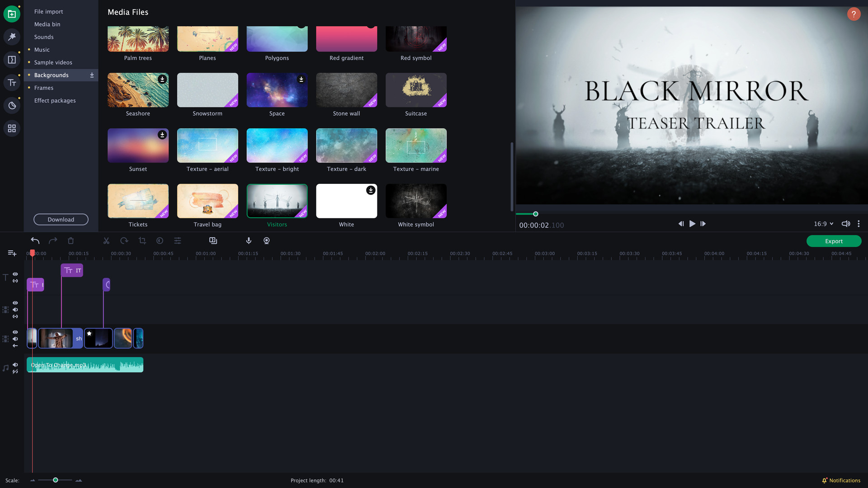Click the scissors icon to split clip
The image size is (868, 488).
click(106, 241)
